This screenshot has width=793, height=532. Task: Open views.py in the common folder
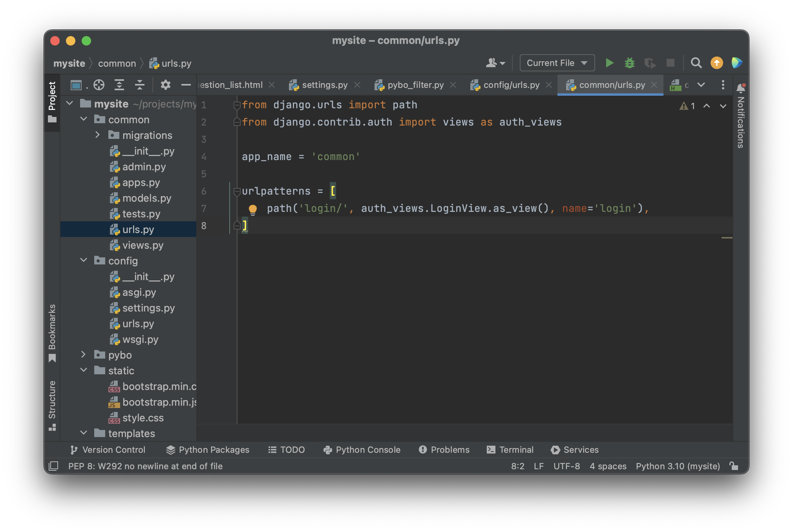(x=143, y=245)
